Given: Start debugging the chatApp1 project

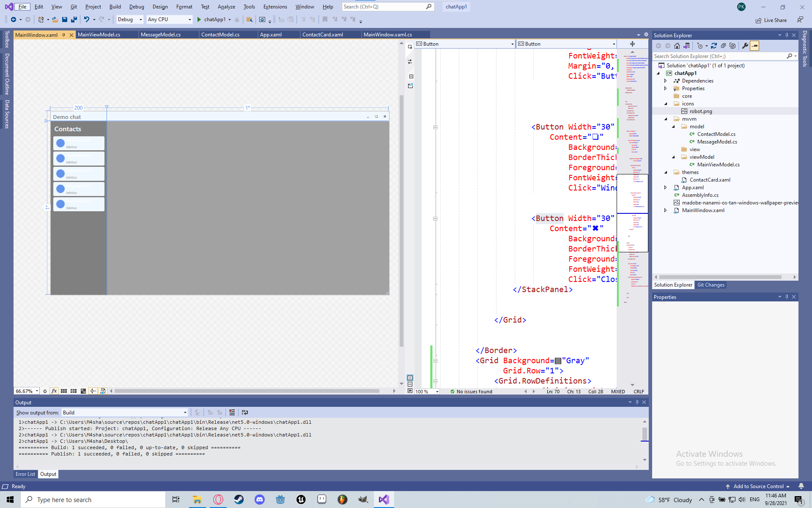Looking at the screenshot, I should point(198,19).
